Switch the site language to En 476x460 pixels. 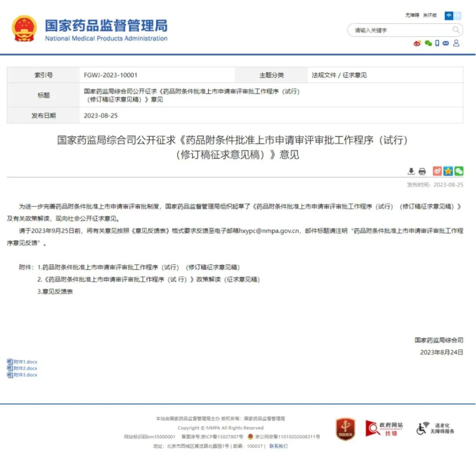[457, 15]
